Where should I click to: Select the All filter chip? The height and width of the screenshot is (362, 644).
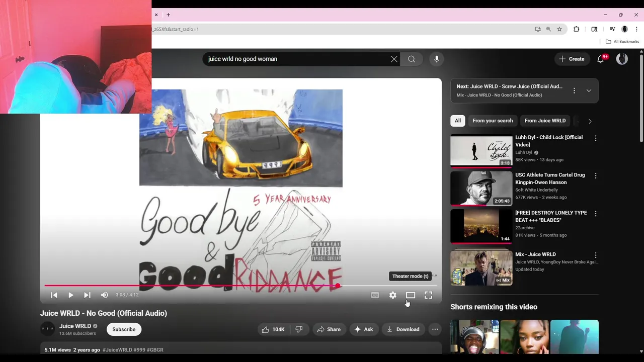point(458,121)
